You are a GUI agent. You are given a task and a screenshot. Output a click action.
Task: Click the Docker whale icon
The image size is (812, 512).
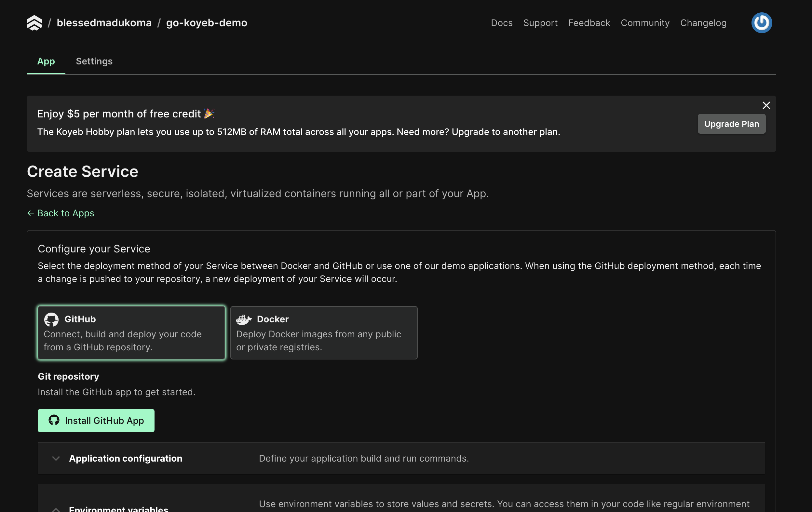(x=244, y=319)
